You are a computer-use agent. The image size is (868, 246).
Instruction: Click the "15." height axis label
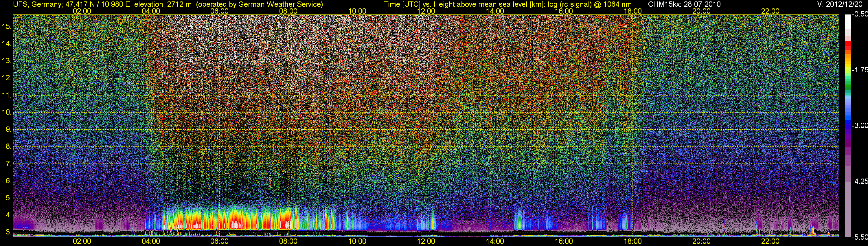[x=7, y=27]
